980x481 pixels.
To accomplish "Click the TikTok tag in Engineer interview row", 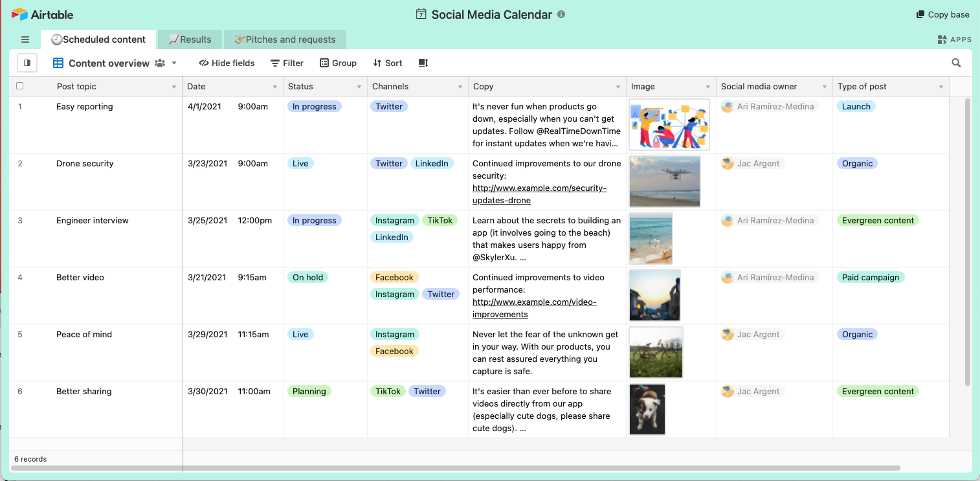I will coord(440,220).
